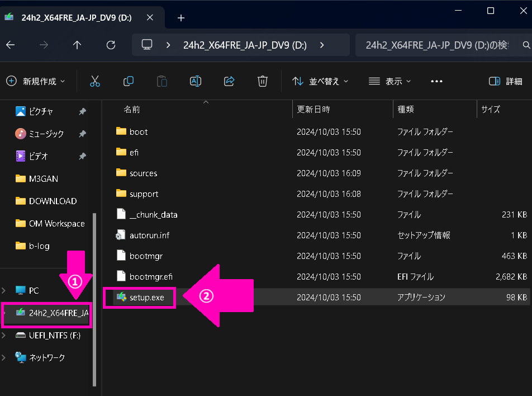Click the セットアップ情報 type cell
Viewport: 532px width, 396px height.
pos(424,235)
